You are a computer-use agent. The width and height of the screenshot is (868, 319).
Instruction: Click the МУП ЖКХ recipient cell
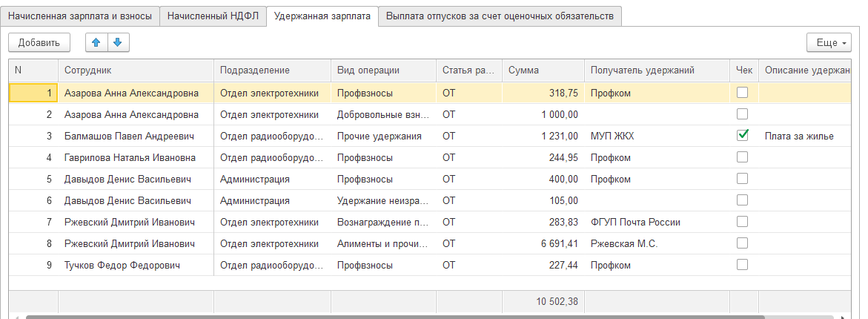coord(612,136)
